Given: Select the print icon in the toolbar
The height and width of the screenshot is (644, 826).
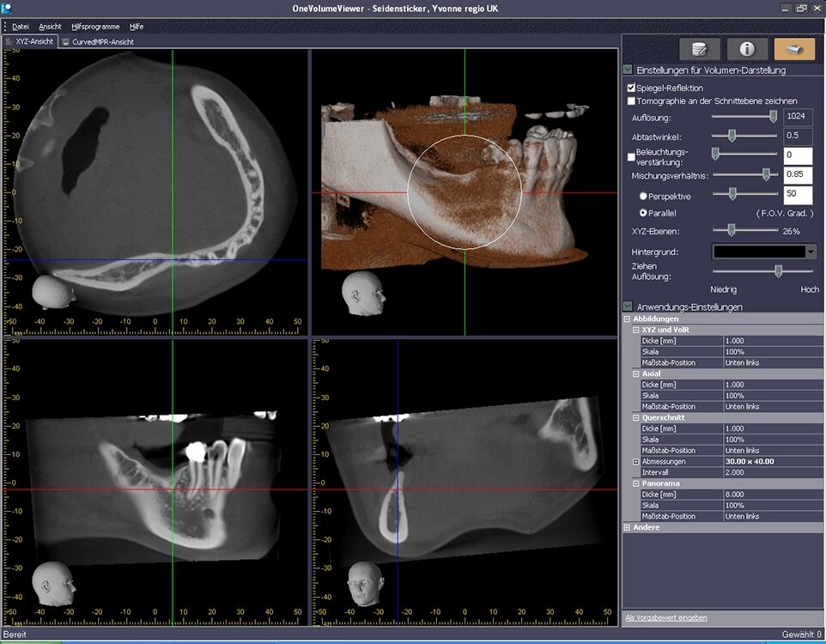Looking at the screenshot, I should point(795,50).
